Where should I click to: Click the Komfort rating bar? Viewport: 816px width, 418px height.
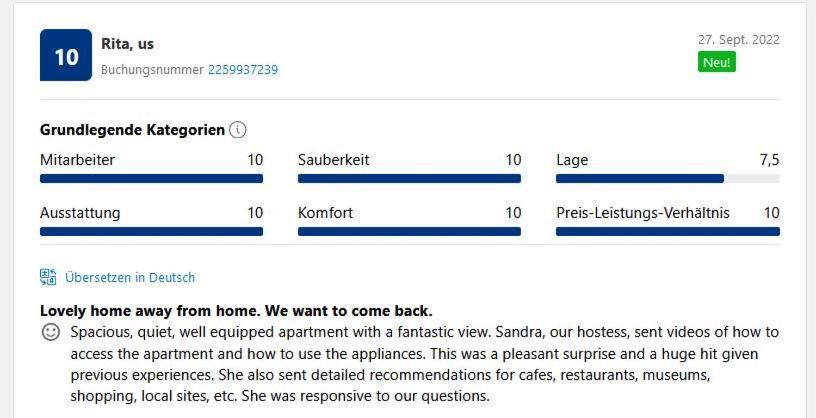point(409,232)
